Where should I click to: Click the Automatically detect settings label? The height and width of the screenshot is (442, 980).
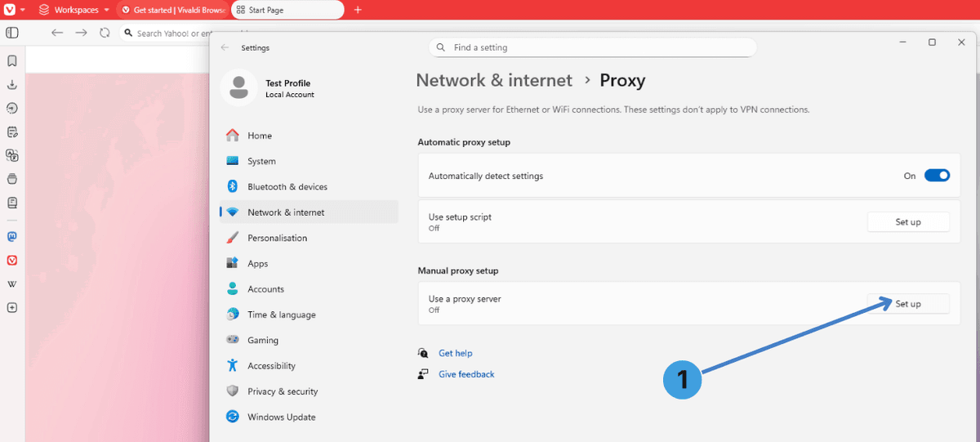486,176
